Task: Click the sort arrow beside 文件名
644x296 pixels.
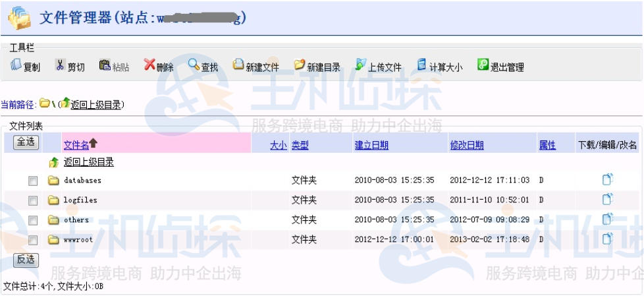Action: [94, 143]
